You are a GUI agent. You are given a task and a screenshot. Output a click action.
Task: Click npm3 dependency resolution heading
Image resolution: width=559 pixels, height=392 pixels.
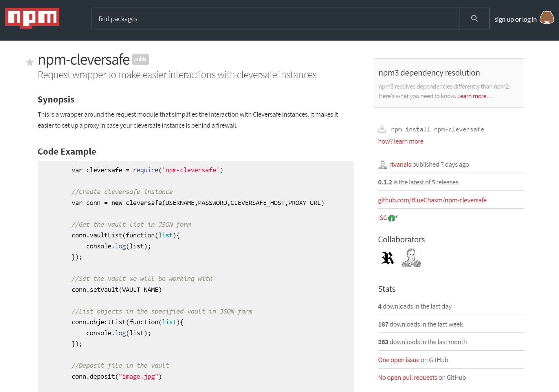[429, 73]
